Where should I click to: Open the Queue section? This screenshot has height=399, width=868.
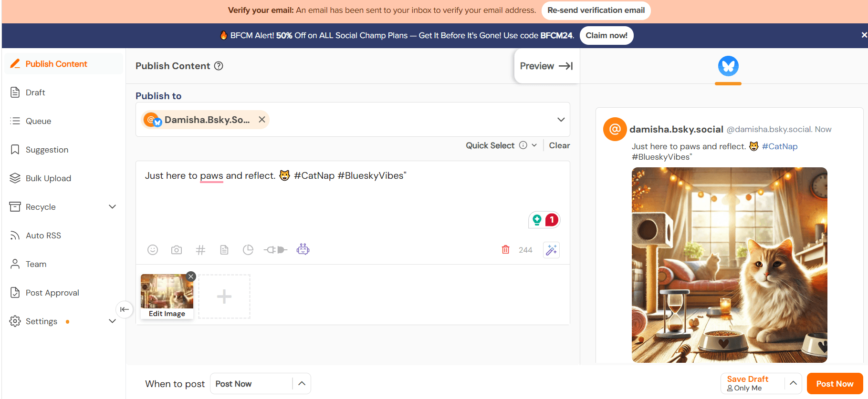(63, 121)
